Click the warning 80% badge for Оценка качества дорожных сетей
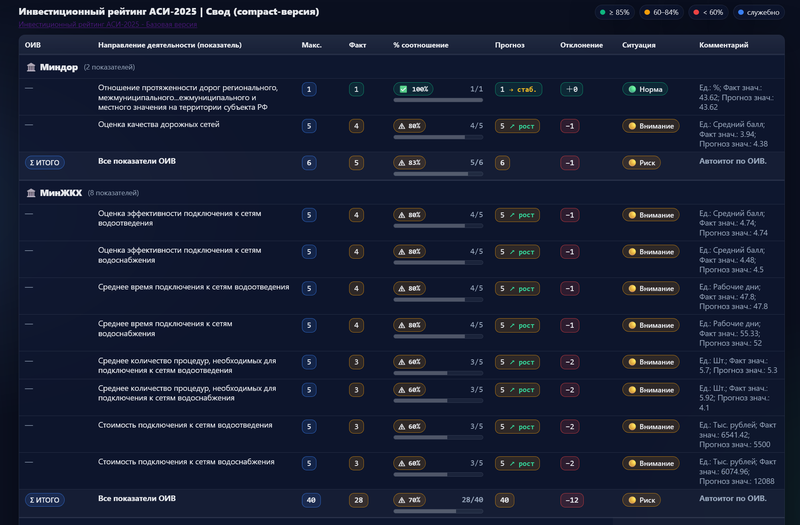Viewport: 800px width, 525px height. pos(409,126)
